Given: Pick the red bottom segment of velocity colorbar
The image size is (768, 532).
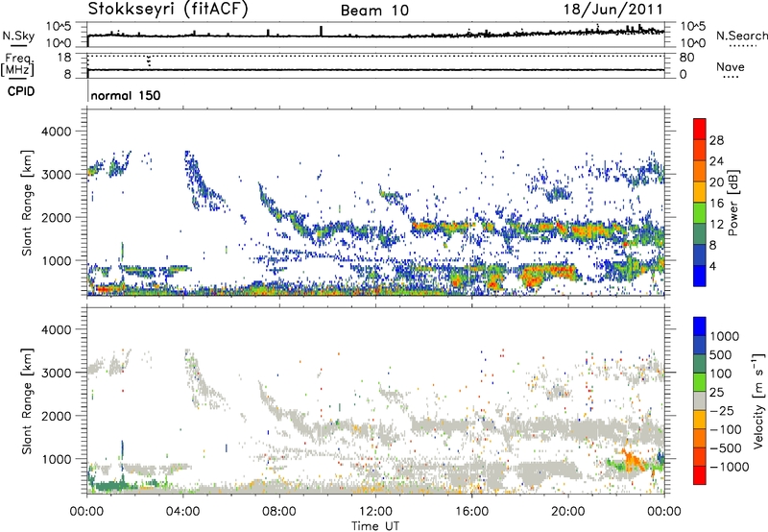Looking at the screenshot, I should (x=700, y=475).
